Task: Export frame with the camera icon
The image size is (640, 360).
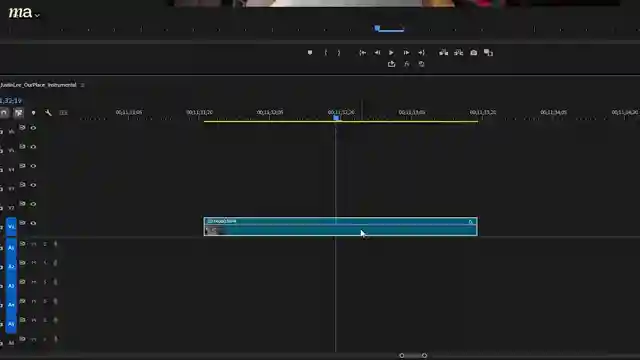Action: tap(473, 53)
